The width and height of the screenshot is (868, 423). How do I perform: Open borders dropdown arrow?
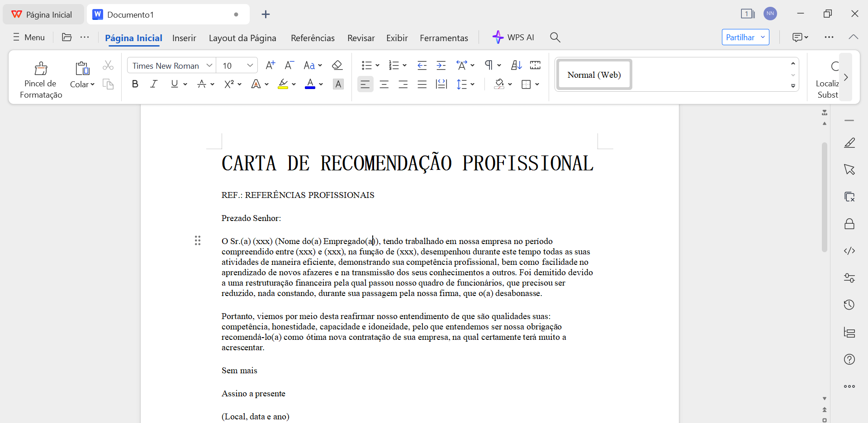(x=537, y=84)
